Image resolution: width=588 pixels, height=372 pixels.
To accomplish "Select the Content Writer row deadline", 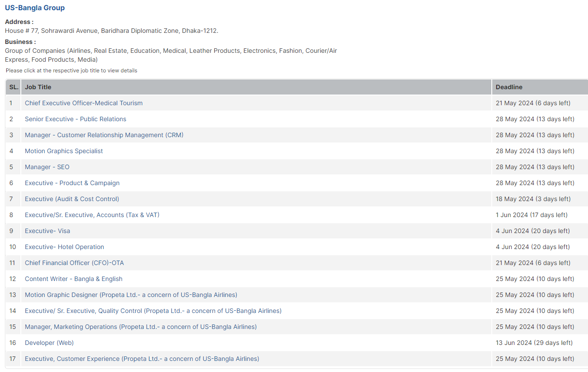I will tap(535, 279).
